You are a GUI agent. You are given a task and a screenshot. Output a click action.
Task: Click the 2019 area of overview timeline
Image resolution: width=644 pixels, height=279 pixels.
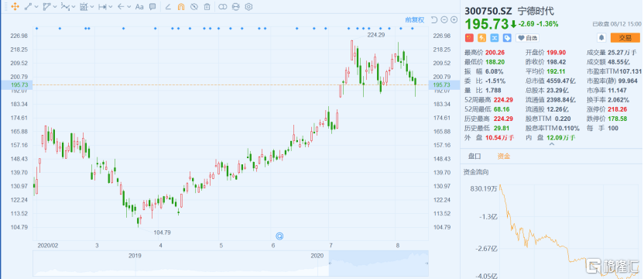click(135, 256)
